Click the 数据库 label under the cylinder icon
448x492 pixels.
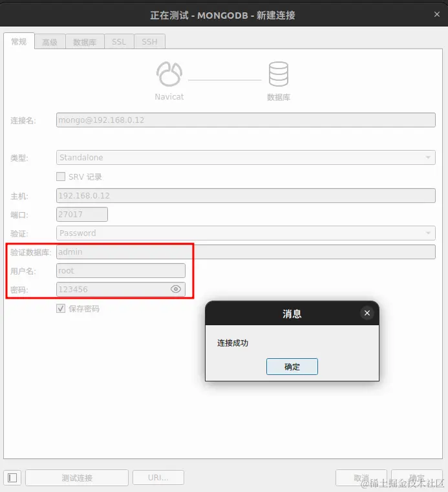pyautogui.click(x=278, y=97)
